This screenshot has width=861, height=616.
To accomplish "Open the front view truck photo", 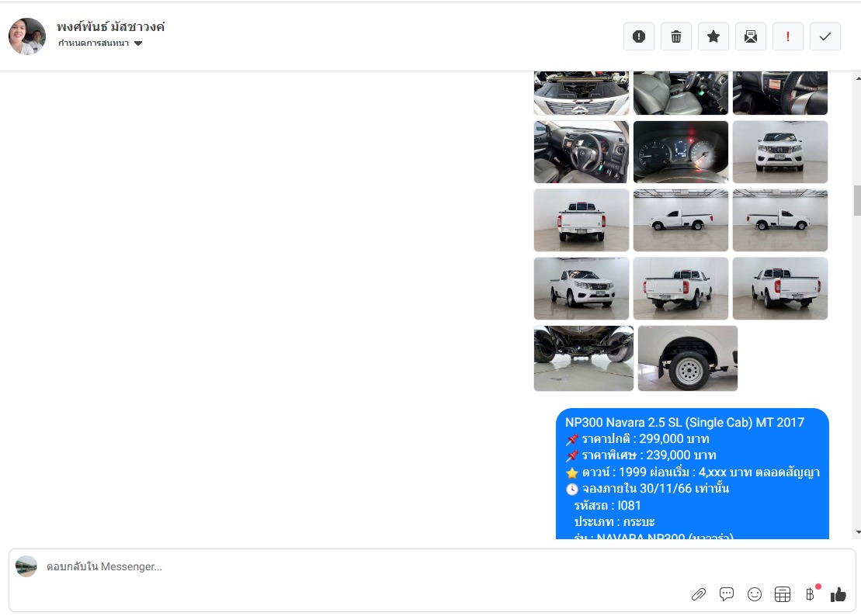I will coord(780,152).
